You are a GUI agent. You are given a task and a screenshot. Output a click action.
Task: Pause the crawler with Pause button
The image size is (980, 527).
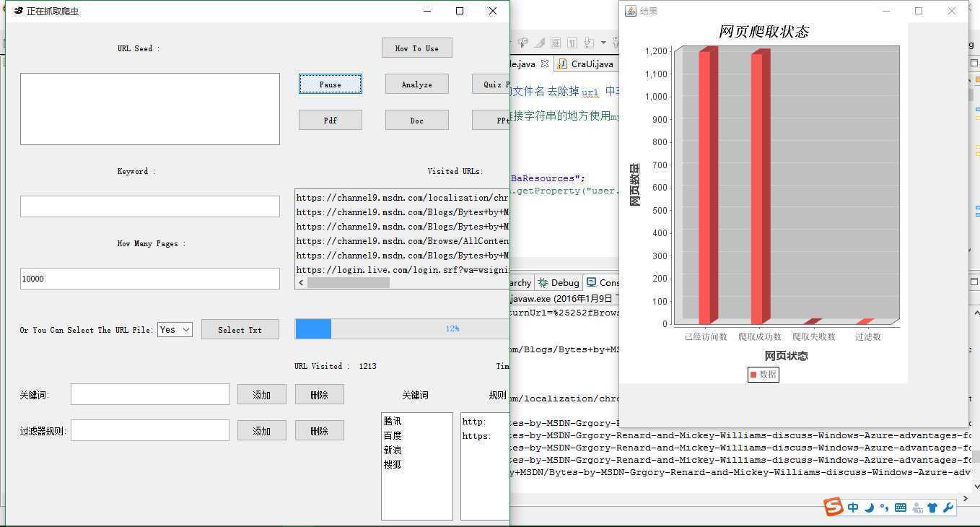[x=331, y=84]
